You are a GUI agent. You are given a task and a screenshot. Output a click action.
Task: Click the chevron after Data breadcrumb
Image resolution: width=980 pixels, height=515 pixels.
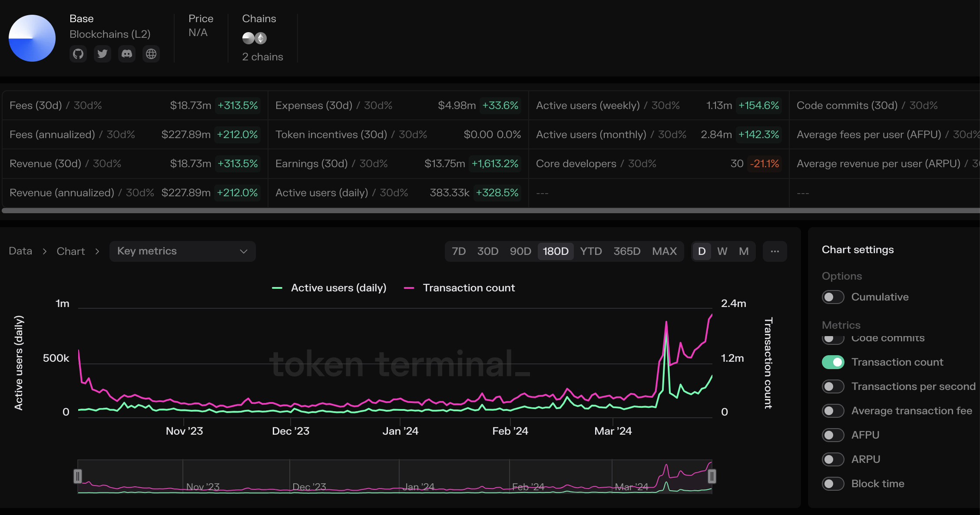(44, 251)
